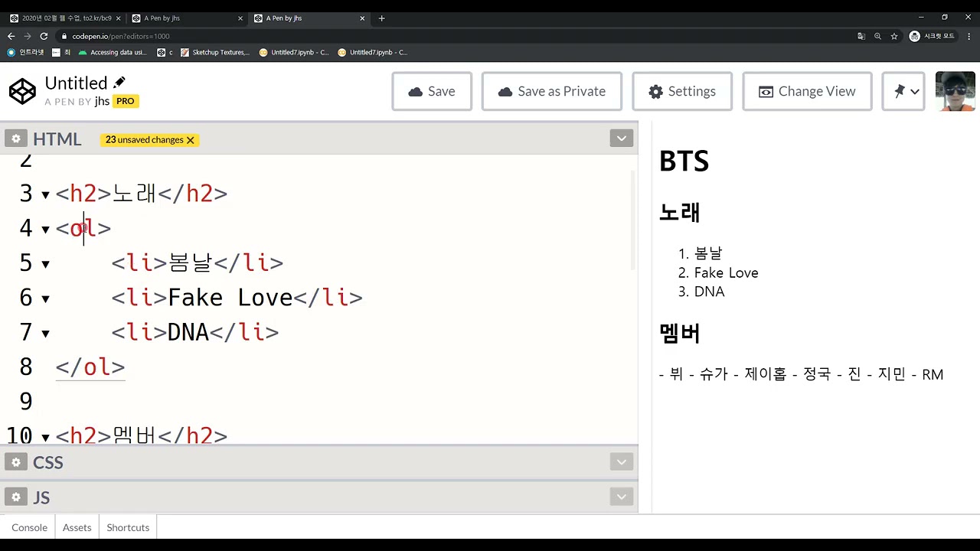
Task: Open first Untitled7.ipynb bookmark
Action: click(294, 52)
